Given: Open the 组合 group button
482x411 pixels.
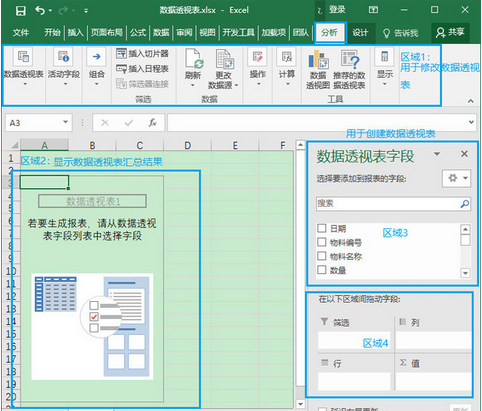Looking at the screenshot, I should coord(96,67).
